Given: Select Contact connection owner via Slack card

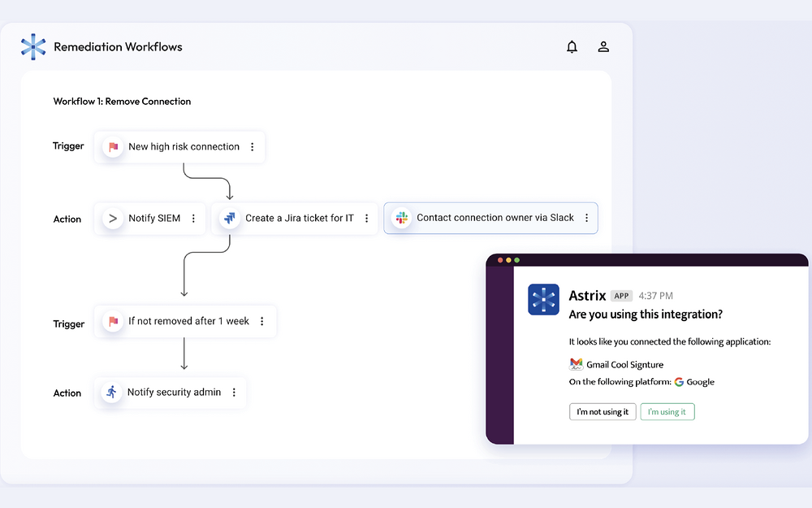Looking at the screenshot, I should (x=490, y=218).
